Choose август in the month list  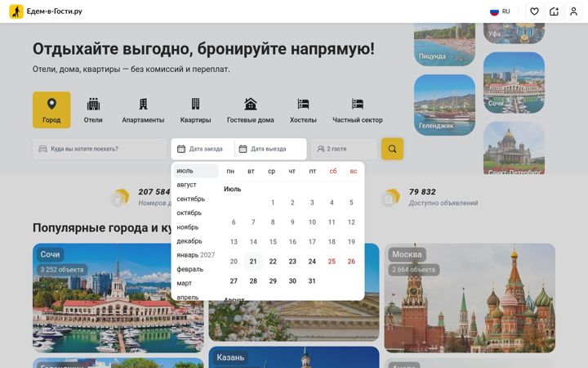coord(196,185)
